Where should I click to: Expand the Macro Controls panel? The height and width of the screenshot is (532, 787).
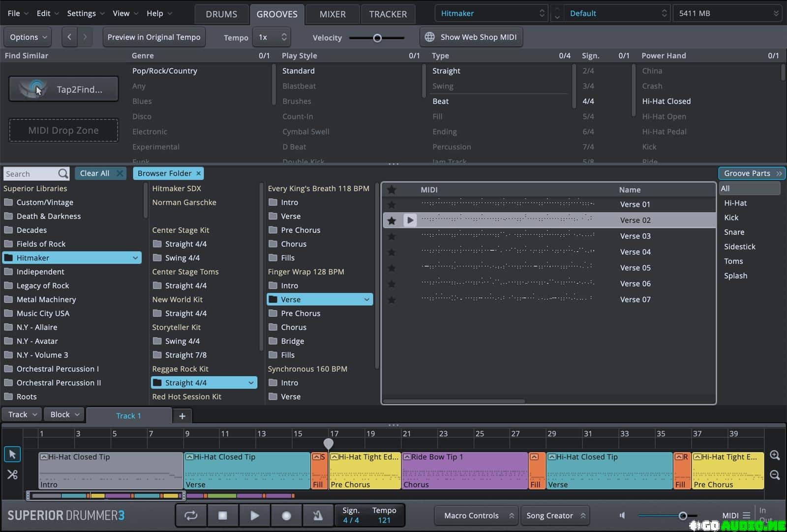[476, 515]
